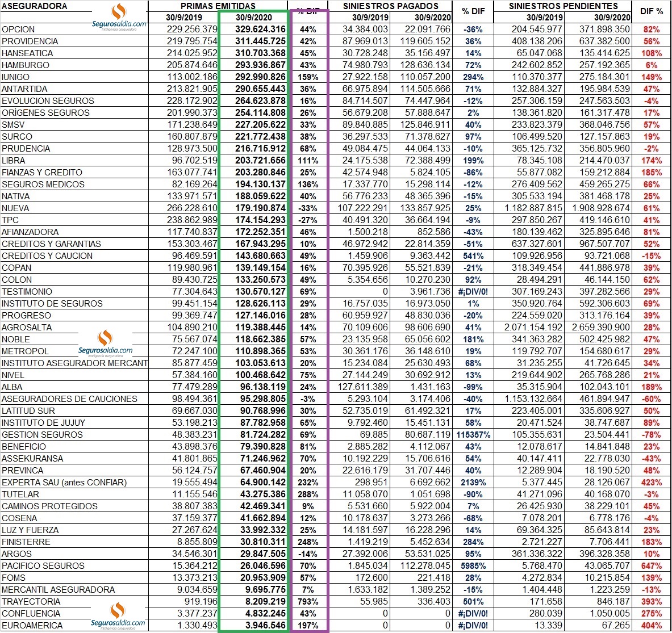Image resolution: width=672 pixels, height=633 pixels.
Task: Click the BENEFICIO insurer name
Action: coord(24,447)
